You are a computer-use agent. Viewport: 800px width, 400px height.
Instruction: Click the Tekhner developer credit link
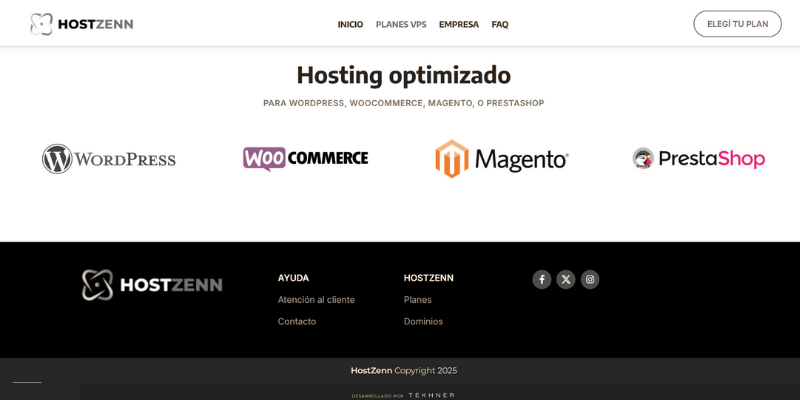click(431, 395)
